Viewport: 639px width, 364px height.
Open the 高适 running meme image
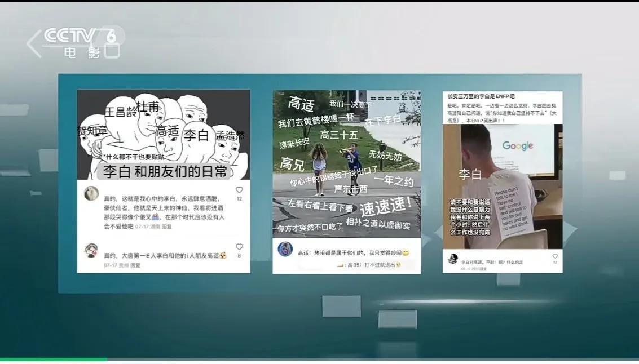tap(346, 163)
